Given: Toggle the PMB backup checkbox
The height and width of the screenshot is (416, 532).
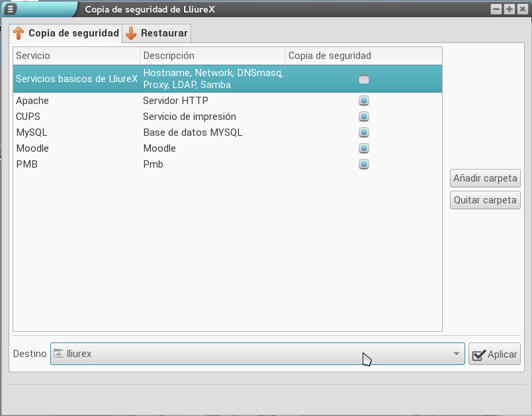Looking at the screenshot, I should 363,164.
